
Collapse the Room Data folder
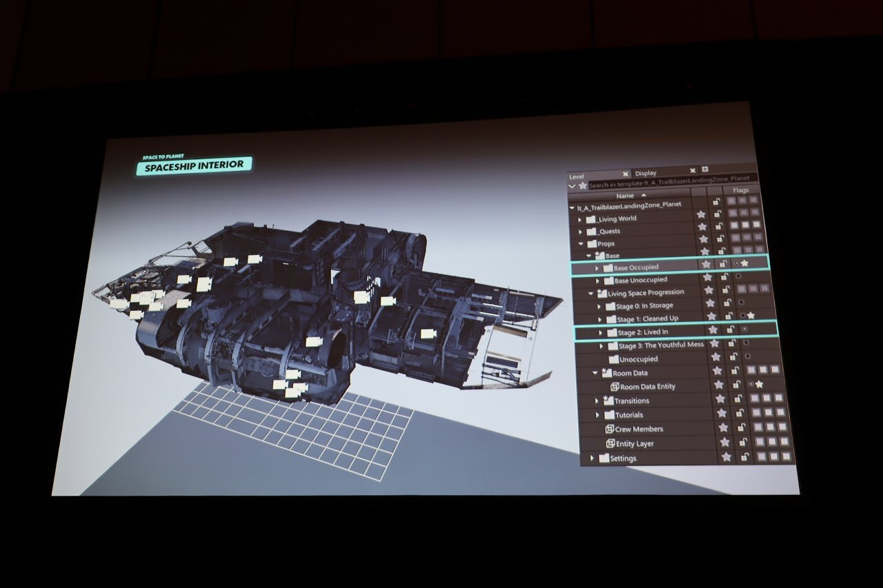tap(595, 374)
